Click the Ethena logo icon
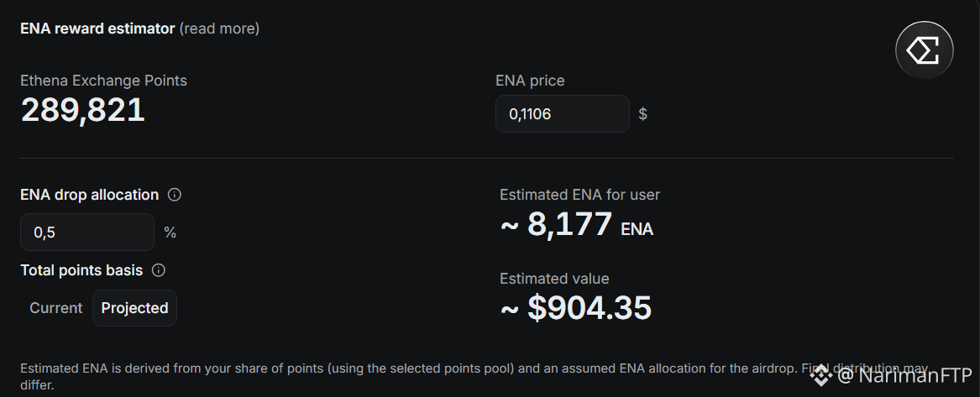Image resolution: width=980 pixels, height=397 pixels. tap(924, 50)
